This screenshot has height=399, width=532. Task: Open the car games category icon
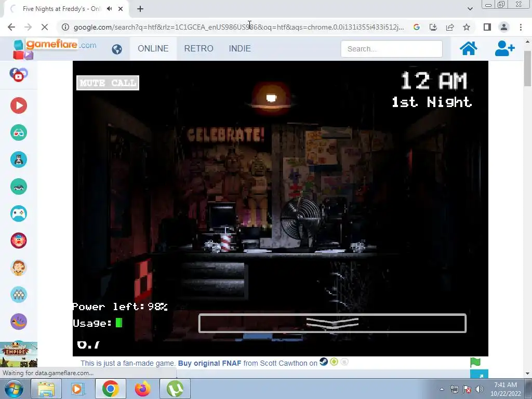click(19, 187)
